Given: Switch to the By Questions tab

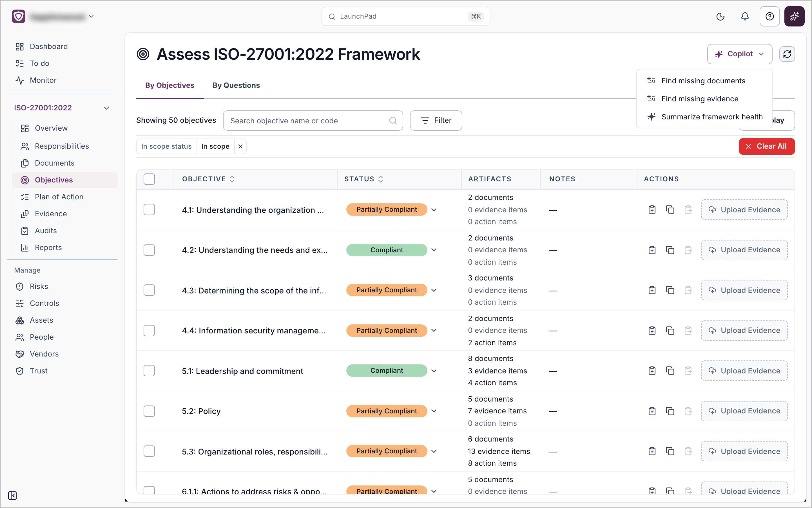Looking at the screenshot, I should (236, 85).
